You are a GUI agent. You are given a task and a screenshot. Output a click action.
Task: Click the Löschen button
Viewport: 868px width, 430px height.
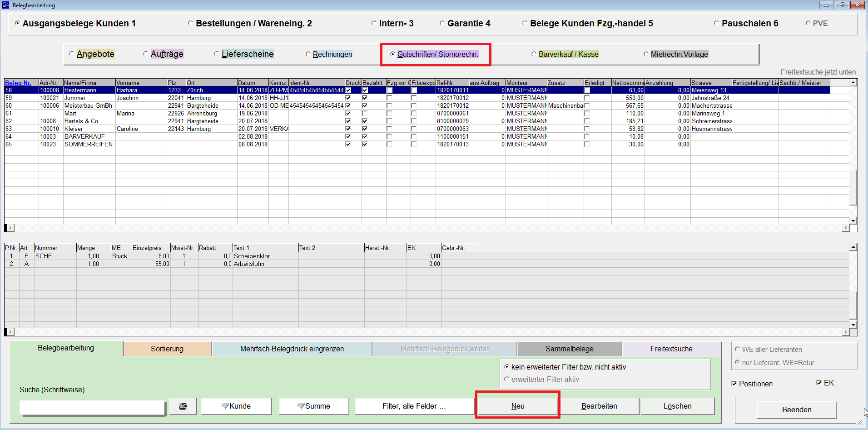coord(677,406)
